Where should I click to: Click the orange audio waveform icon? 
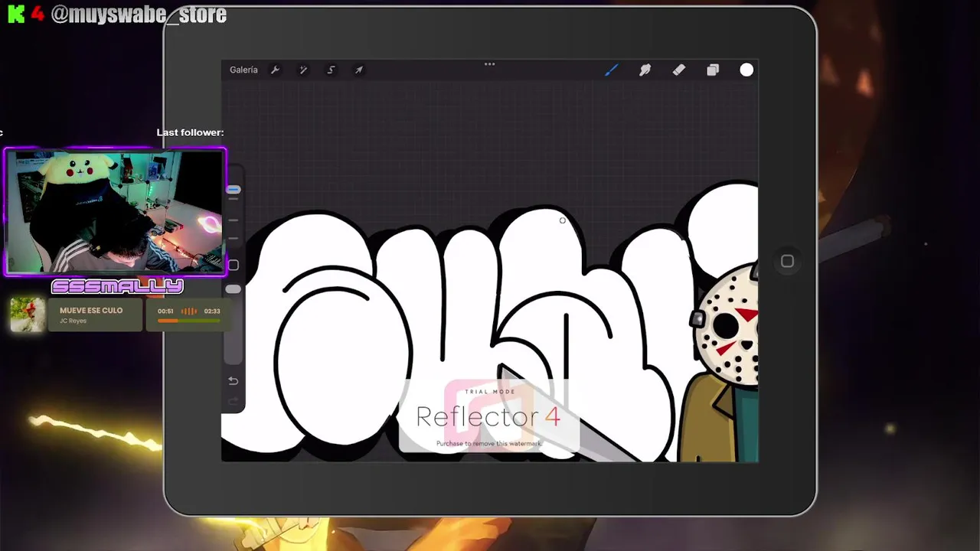189,311
